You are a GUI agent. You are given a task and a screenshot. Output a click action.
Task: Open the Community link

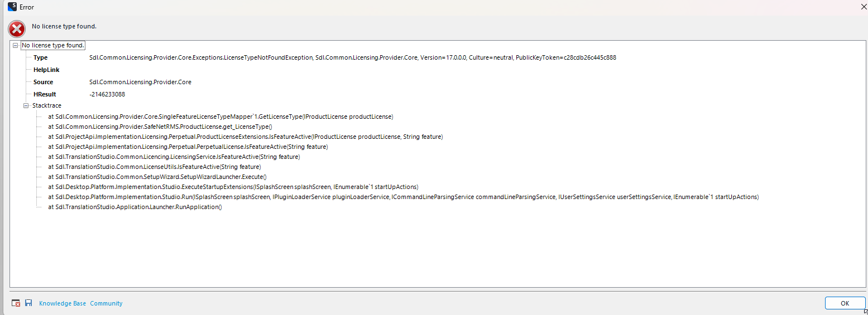click(106, 303)
